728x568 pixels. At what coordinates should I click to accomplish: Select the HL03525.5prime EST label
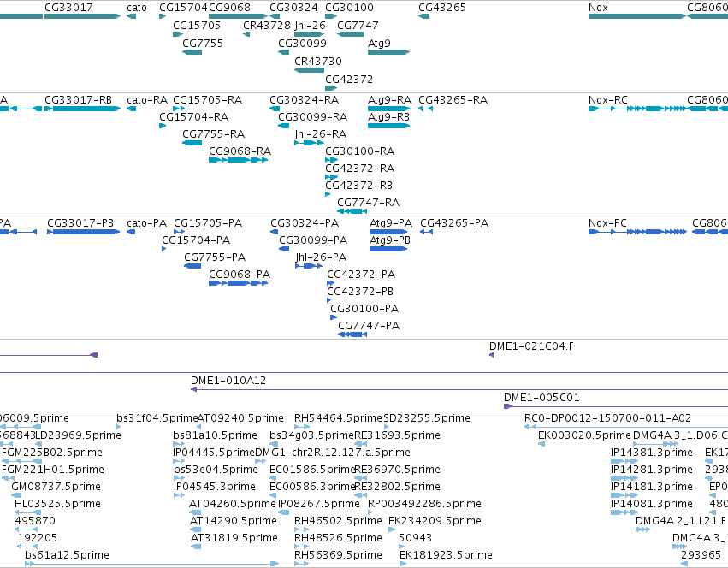click(57, 504)
